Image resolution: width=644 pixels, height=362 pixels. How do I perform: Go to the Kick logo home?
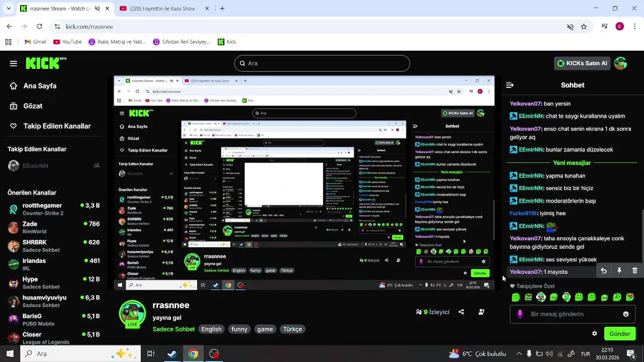pos(46,63)
